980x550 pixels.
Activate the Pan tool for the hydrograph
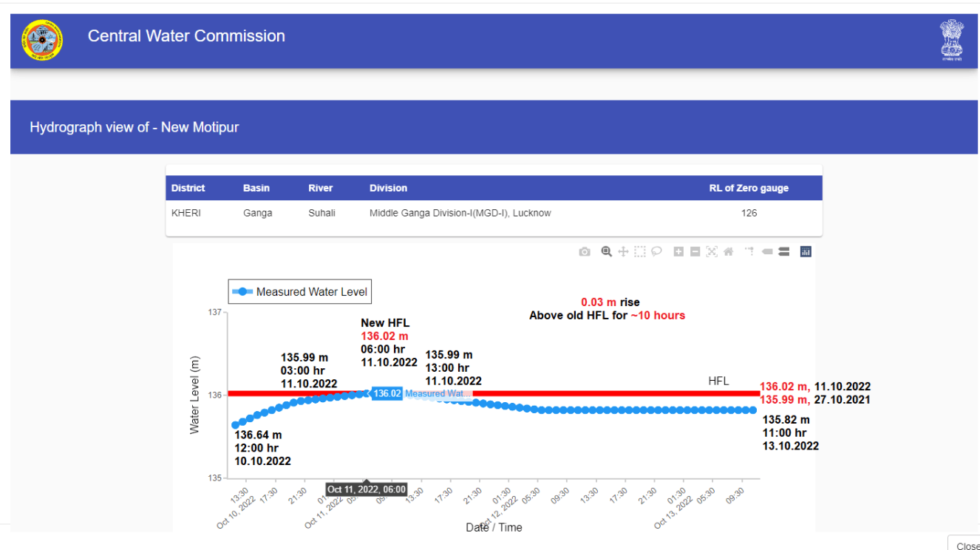pyautogui.click(x=623, y=251)
